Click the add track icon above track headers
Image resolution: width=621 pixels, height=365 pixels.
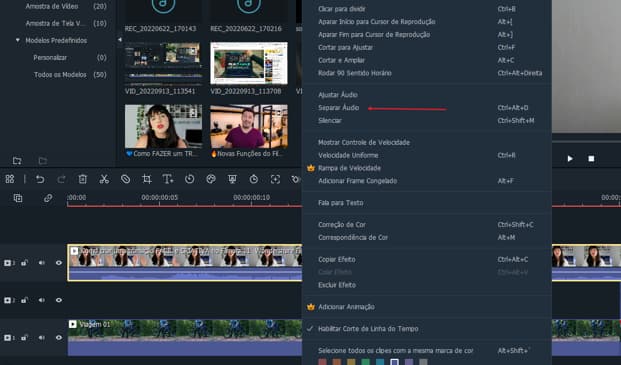pos(18,198)
